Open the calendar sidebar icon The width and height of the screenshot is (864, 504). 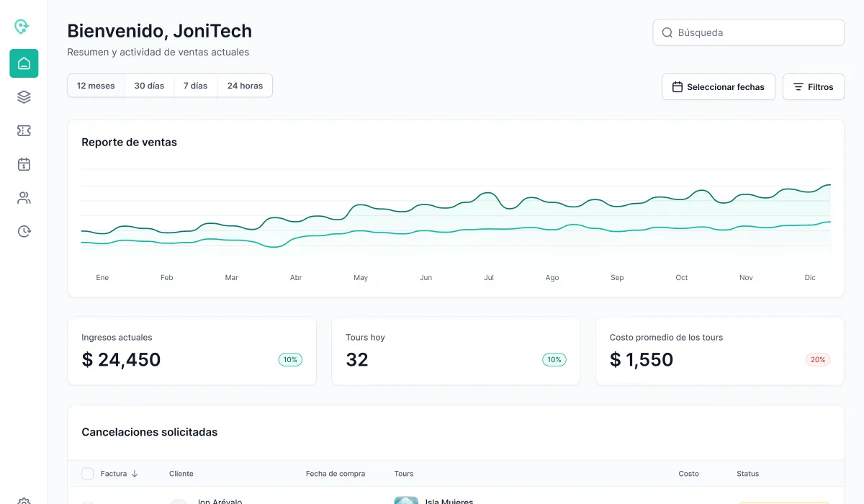tap(24, 164)
